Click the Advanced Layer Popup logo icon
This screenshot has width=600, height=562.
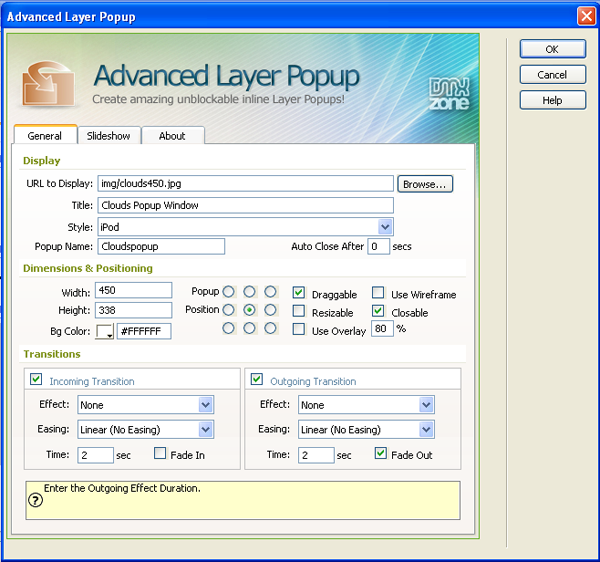[51, 84]
